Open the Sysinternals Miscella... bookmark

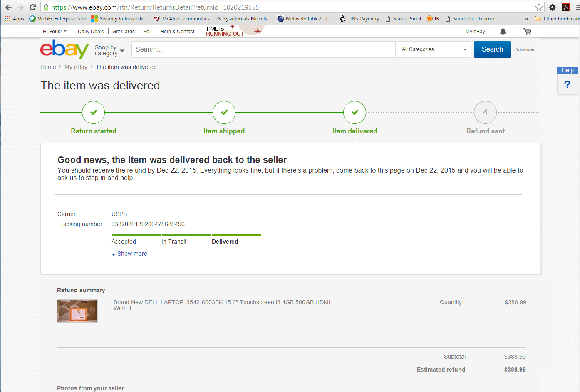[243, 19]
